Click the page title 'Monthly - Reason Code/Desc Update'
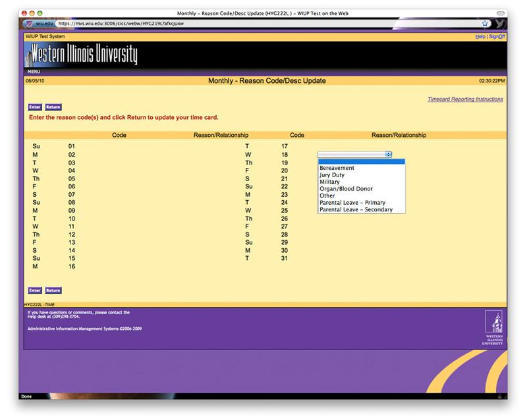This screenshot has height=420, width=527. click(x=267, y=80)
